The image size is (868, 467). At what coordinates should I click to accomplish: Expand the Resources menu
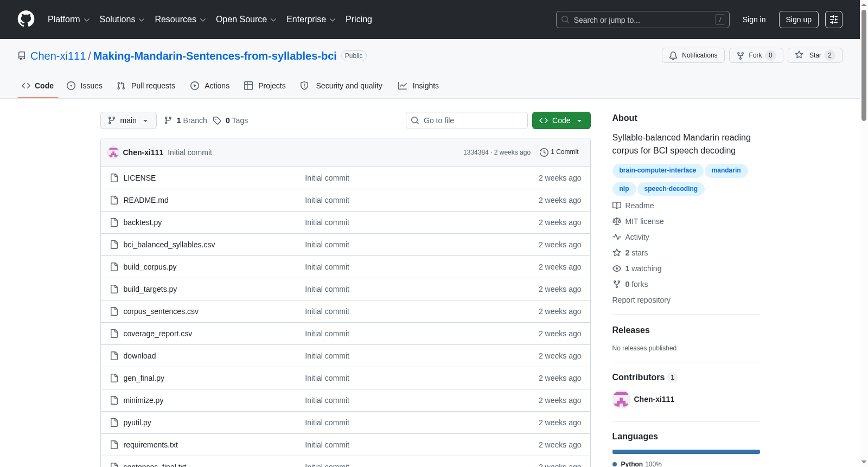coord(180,20)
